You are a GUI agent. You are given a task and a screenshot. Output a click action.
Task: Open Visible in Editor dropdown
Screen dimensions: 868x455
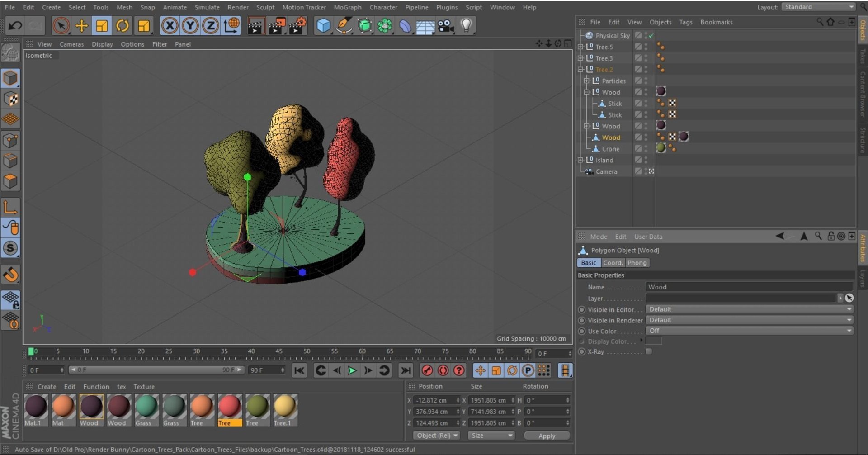pyautogui.click(x=749, y=309)
